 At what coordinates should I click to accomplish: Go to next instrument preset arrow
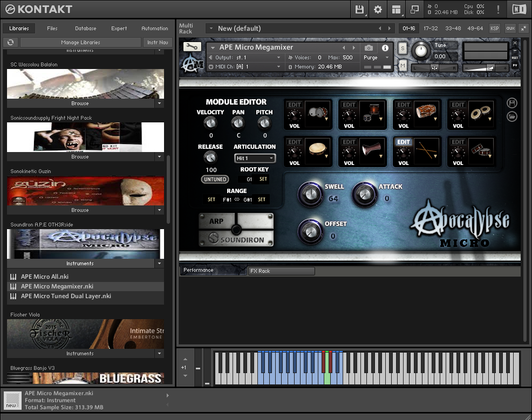354,48
